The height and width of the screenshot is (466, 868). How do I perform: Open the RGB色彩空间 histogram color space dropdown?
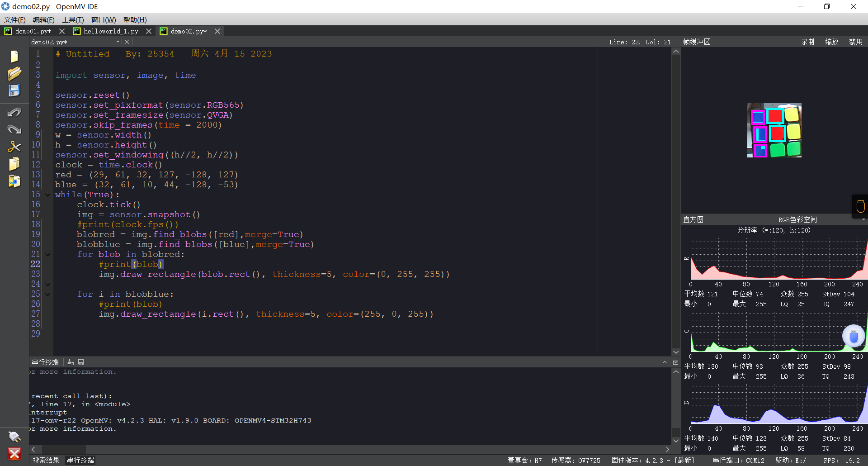[798, 219]
